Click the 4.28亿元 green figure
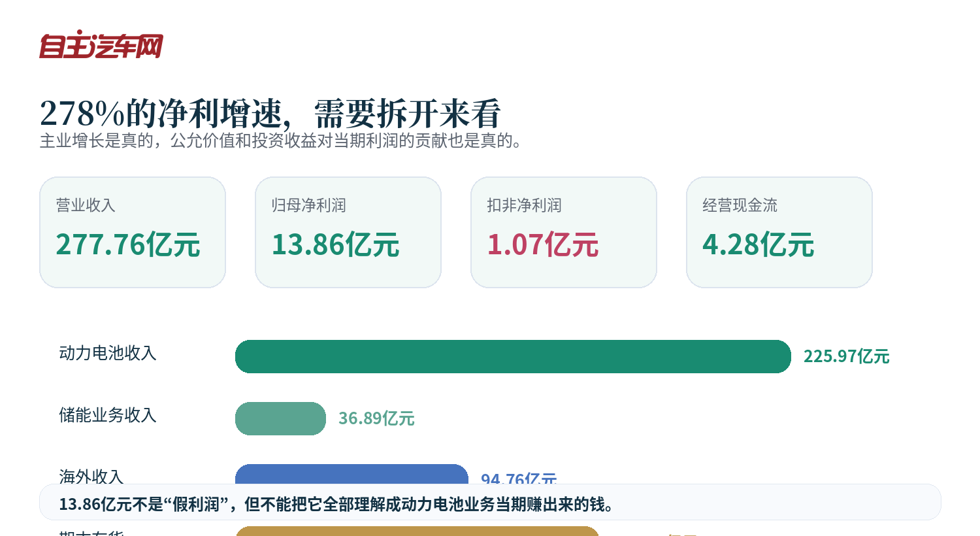Image resolution: width=980 pixels, height=536 pixels. (759, 244)
